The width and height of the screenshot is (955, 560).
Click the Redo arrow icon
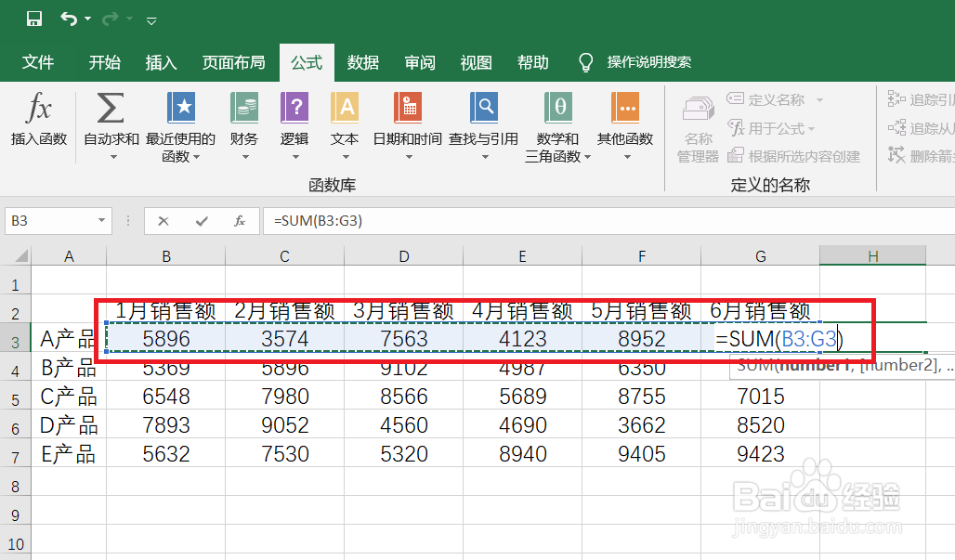tap(111, 20)
